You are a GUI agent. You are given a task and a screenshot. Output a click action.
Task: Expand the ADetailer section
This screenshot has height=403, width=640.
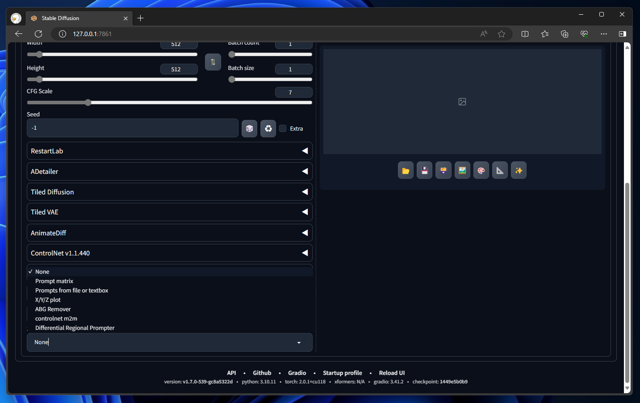(x=169, y=171)
